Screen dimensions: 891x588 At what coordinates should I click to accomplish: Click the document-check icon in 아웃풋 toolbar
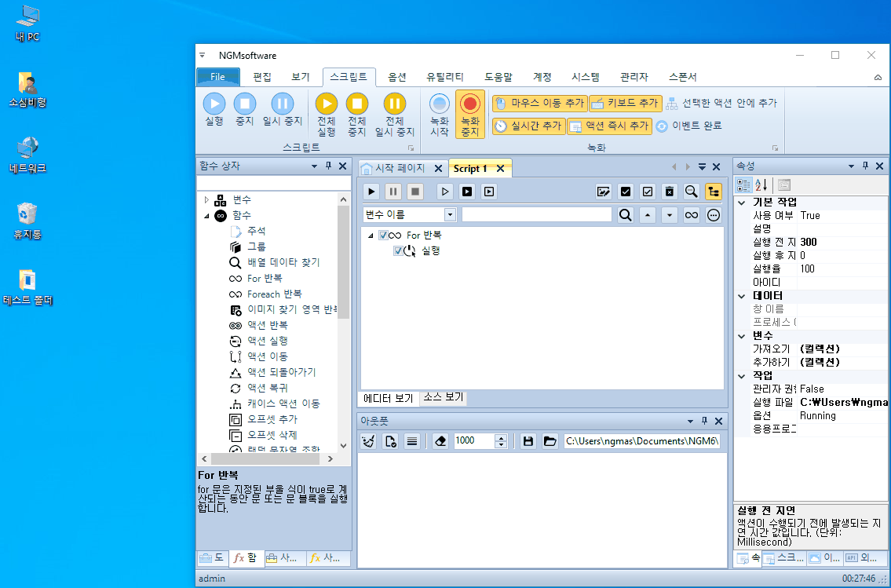[x=390, y=441]
